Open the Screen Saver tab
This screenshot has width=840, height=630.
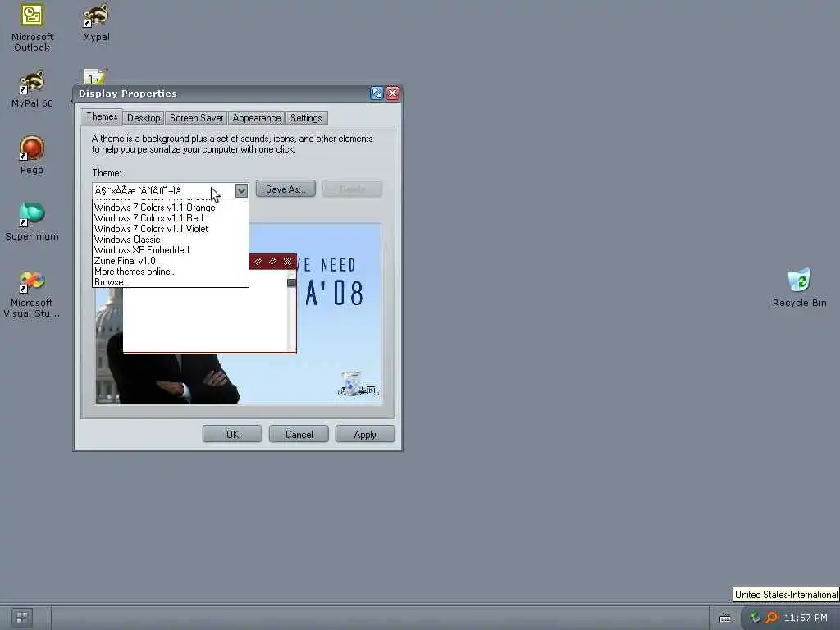pos(197,118)
